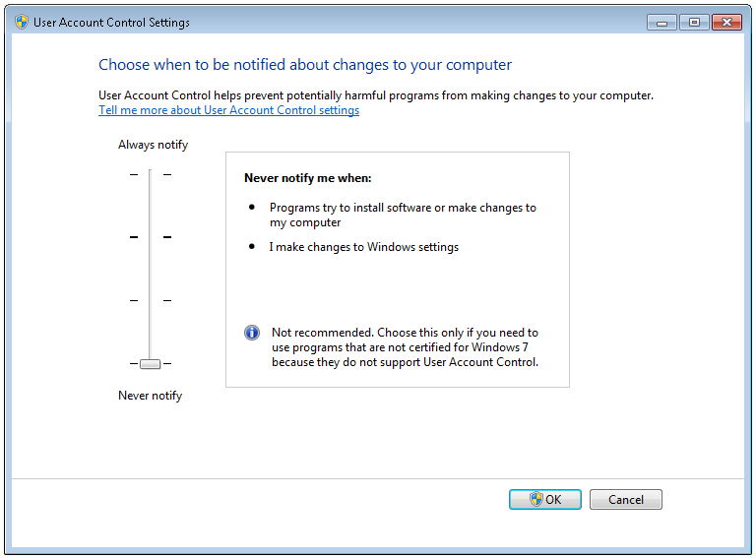Click Programs try to install software text
Screen dimensions: 756x558
(x=403, y=215)
